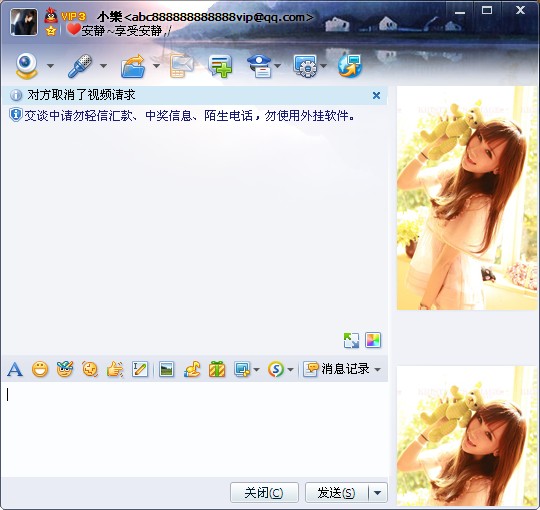Open the colorful skin picker icon
The width and height of the screenshot is (540, 510).
point(373,340)
